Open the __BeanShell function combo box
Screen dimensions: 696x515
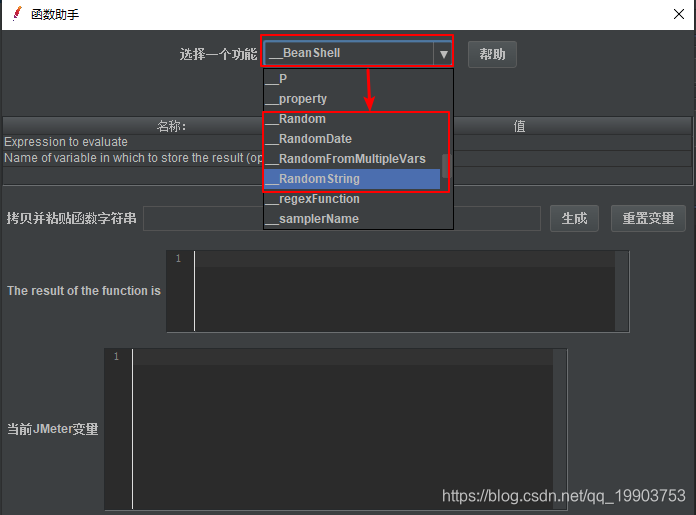(358, 53)
